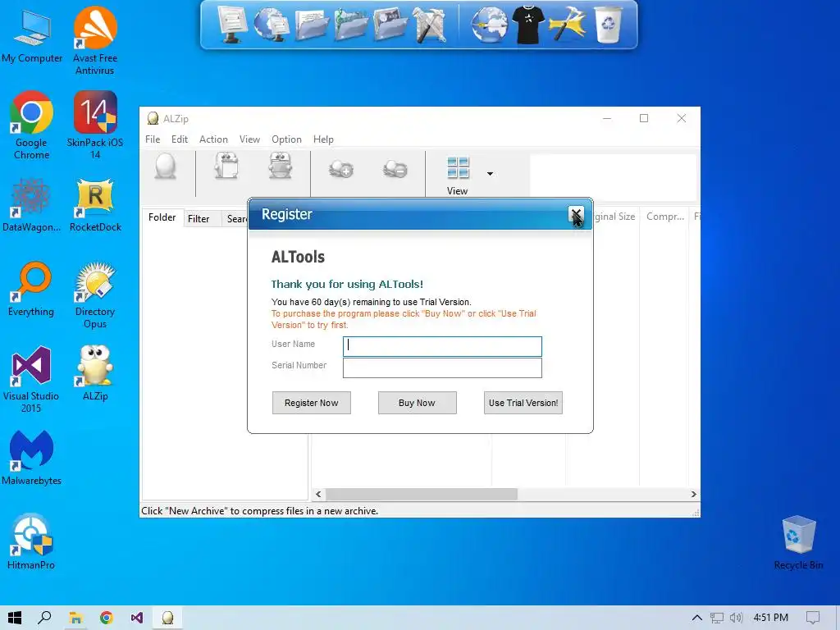The width and height of the screenshot is (840, 630).
Task: Open the View menu in ALZip
Action: pos(249,139)
